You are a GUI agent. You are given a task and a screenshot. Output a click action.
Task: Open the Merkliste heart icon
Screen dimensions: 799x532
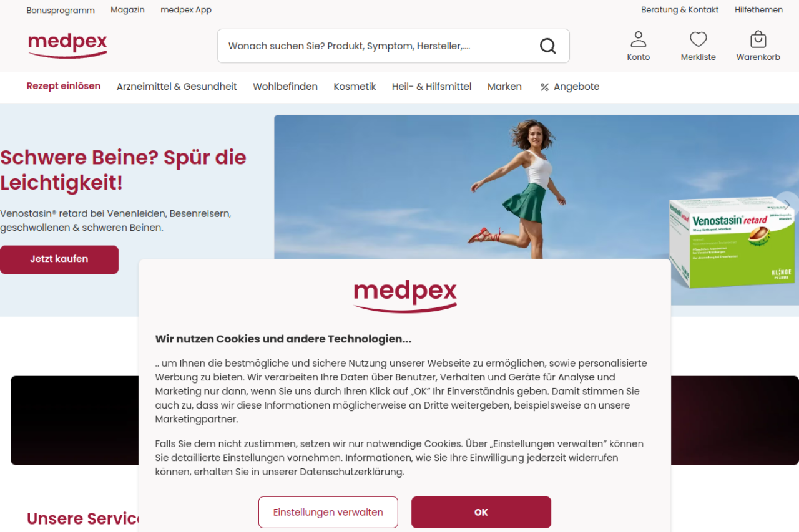(698, 40)
